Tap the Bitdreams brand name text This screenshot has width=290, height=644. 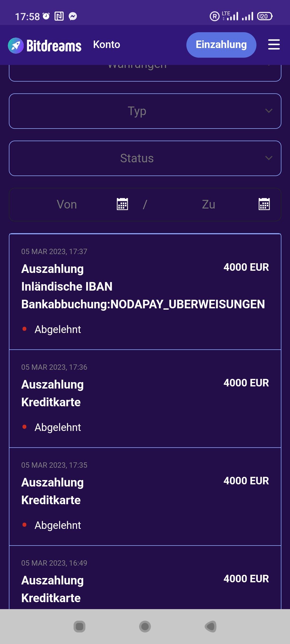[54, 46]
